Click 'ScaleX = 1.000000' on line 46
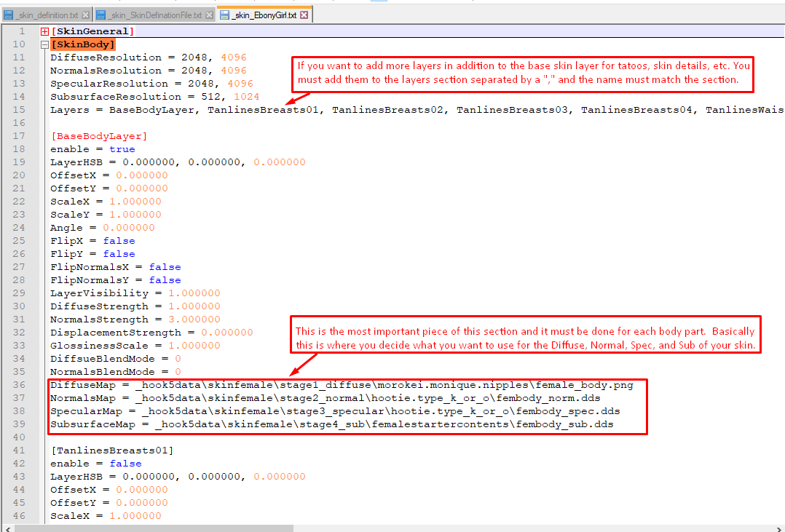The image size is (785, 532). point(106,516)
